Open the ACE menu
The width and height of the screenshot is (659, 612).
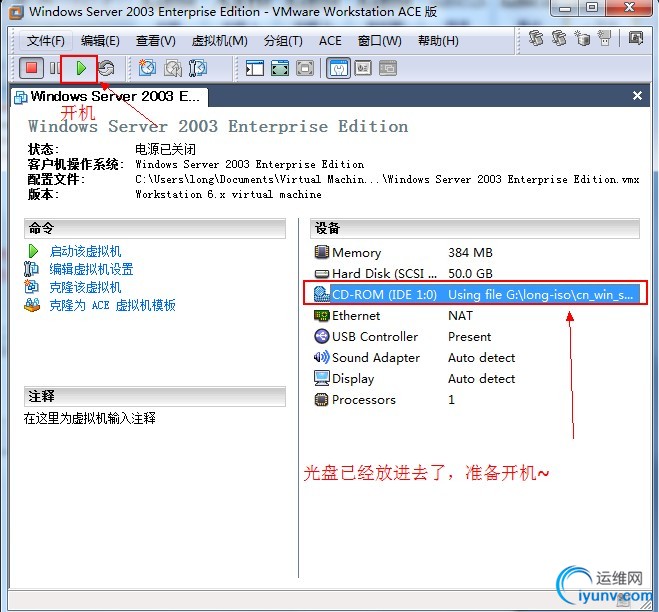[330, 41]
